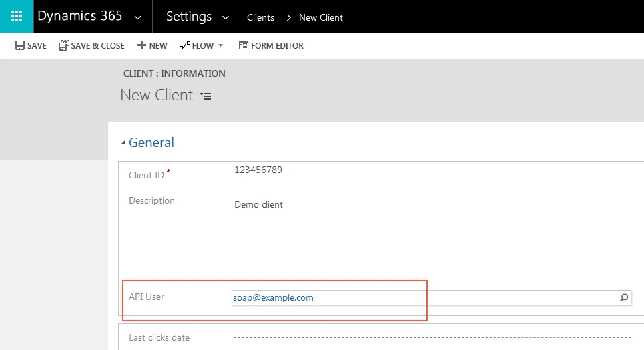Click the Settings navigation item
The width and height of the screenshot is (644, 350).
click(189, 16)
